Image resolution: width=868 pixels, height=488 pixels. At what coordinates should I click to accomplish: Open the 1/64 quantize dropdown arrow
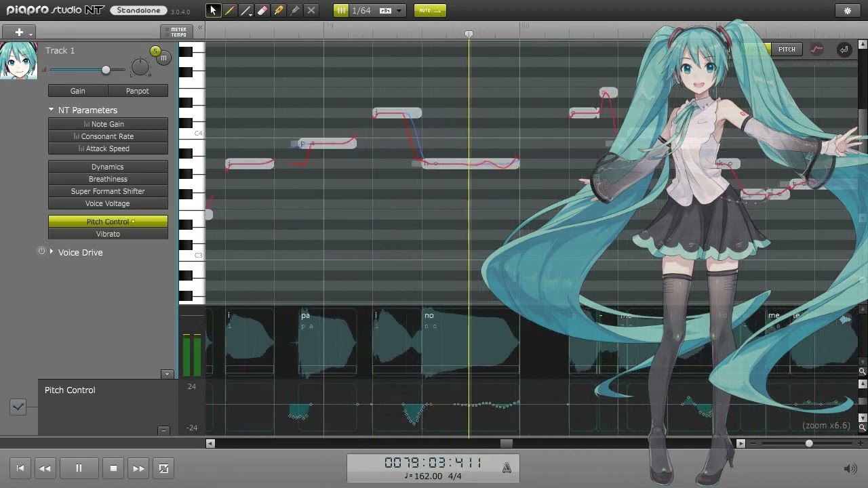(x=399, y=11)
